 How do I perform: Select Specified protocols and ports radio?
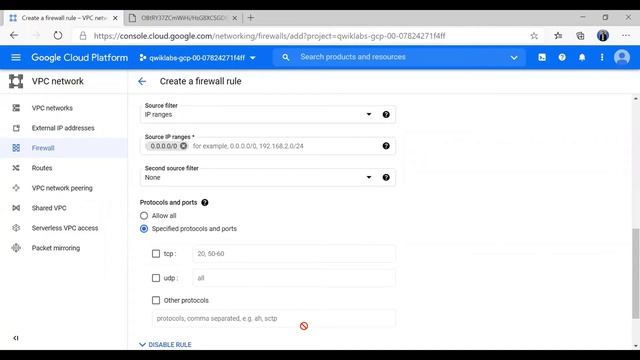coord(144,229)
